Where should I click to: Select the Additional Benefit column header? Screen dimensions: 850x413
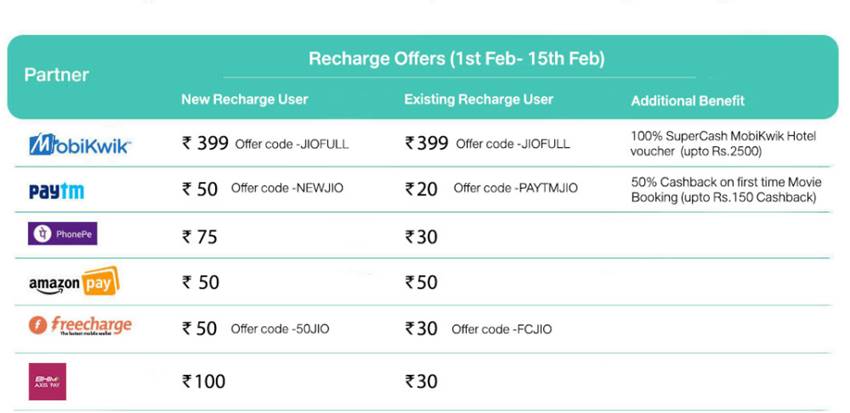687,101
